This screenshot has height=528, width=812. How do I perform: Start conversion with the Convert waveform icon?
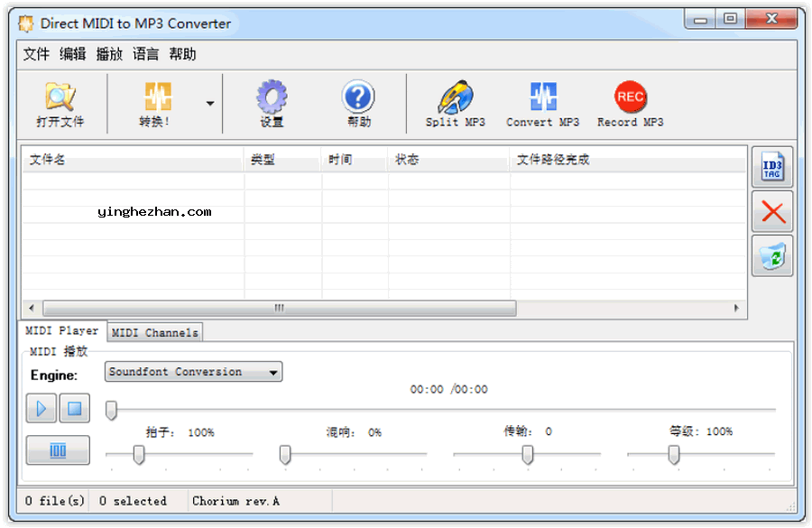[157, 97]
